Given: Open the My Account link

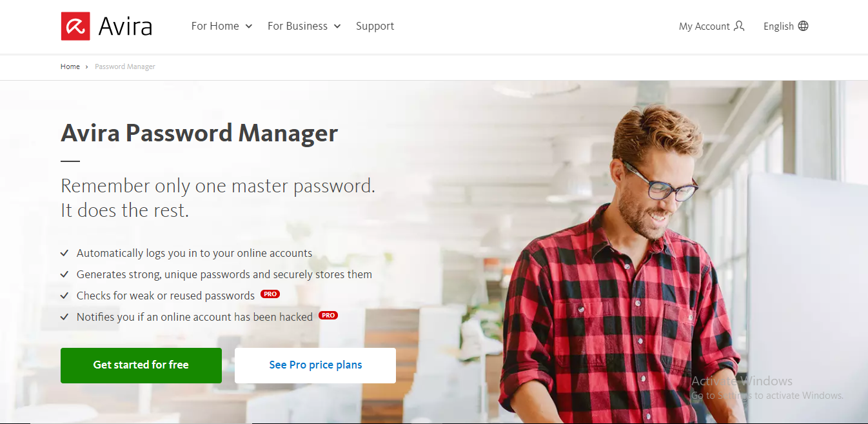Looking at the screenshot, I should 711,26.
